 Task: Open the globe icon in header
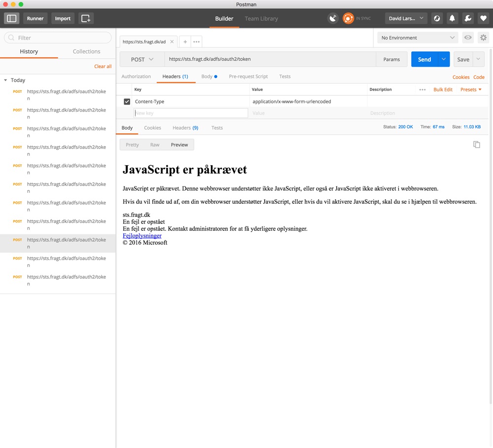pos(437,18)
